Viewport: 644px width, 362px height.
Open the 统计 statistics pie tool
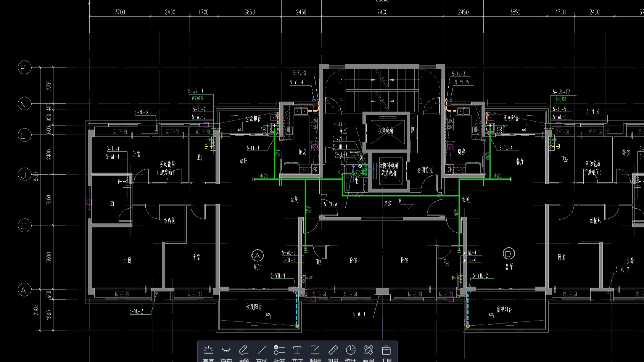pos(351,352)
